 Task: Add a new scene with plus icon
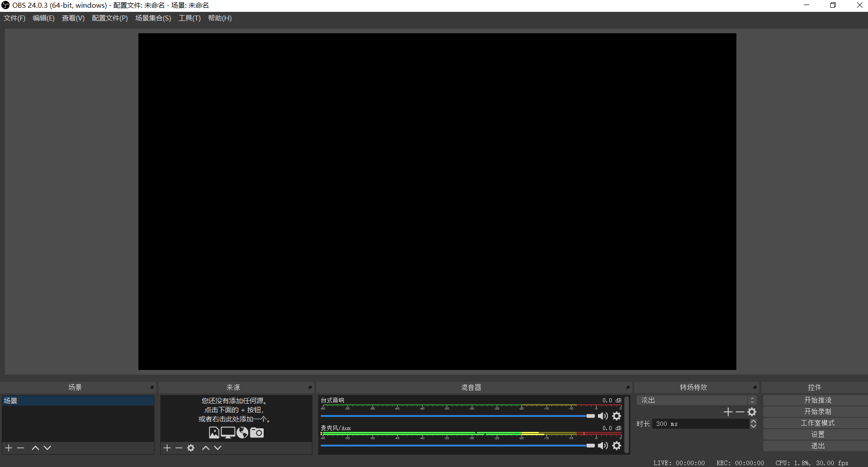coord(9,448)
